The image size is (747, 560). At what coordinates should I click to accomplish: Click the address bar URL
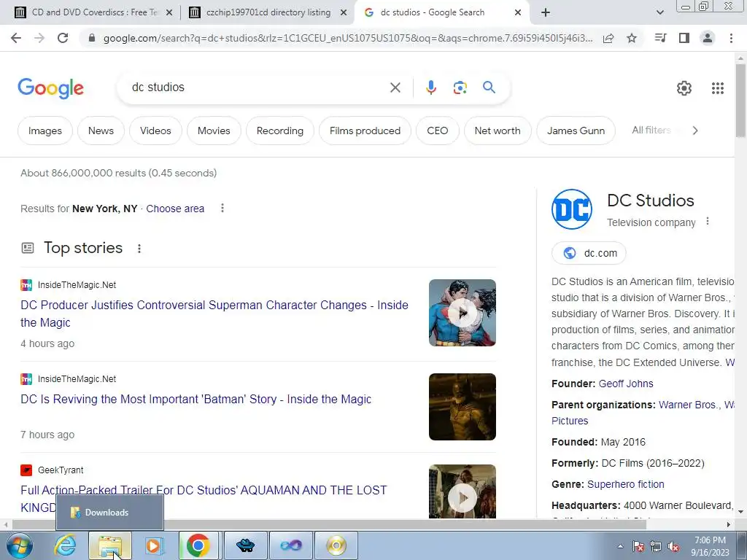point(348,38)
